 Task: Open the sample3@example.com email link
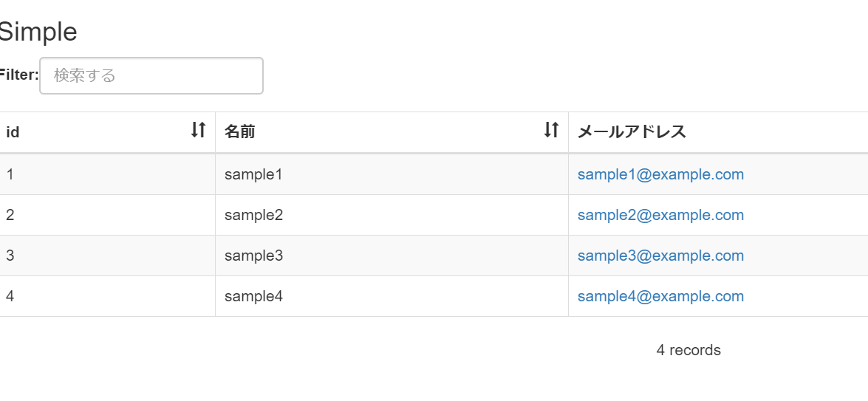pyautogui.click(x=660, y=256)
